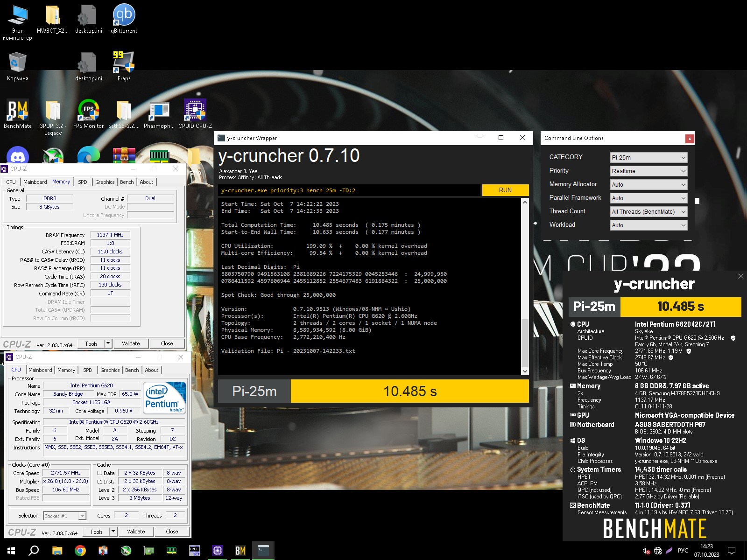The height and width of the screenshot is (560, 747).
Task: Click the Windows Start button
Action: 11,551
